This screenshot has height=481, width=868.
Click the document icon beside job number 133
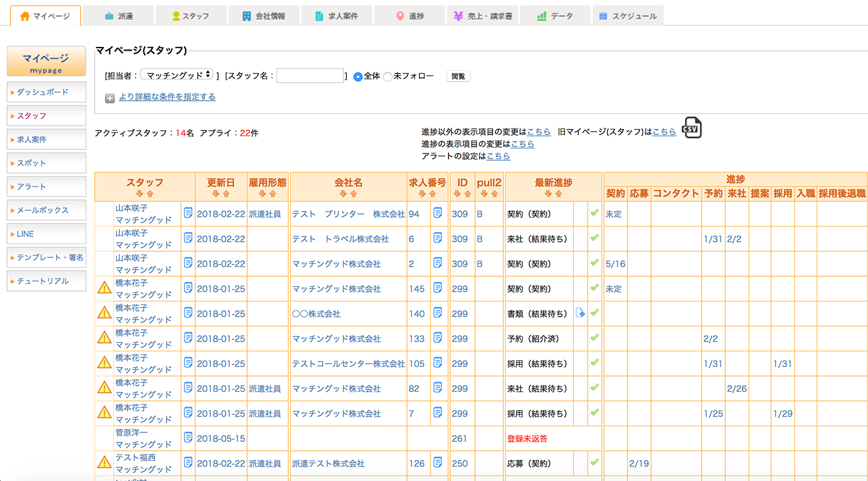[438, 338]
